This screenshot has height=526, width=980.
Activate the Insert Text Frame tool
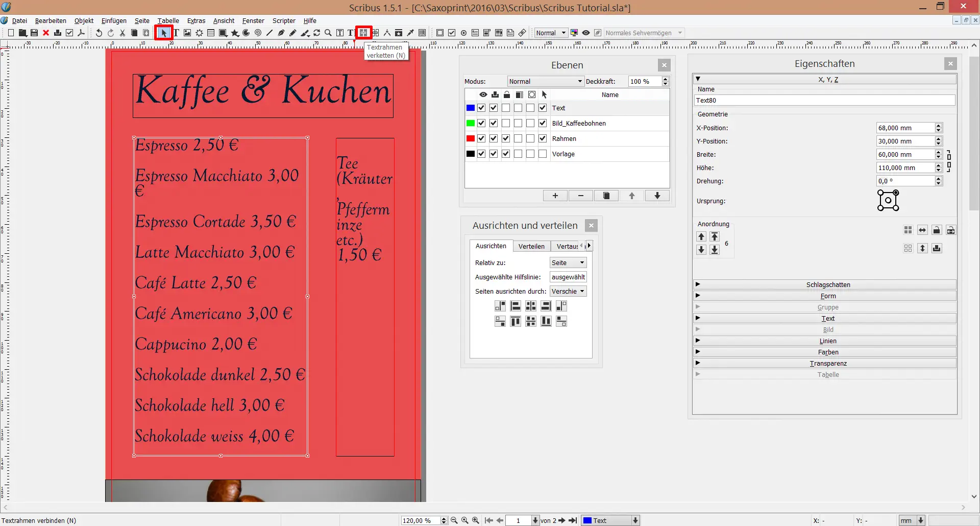(176, 33)
